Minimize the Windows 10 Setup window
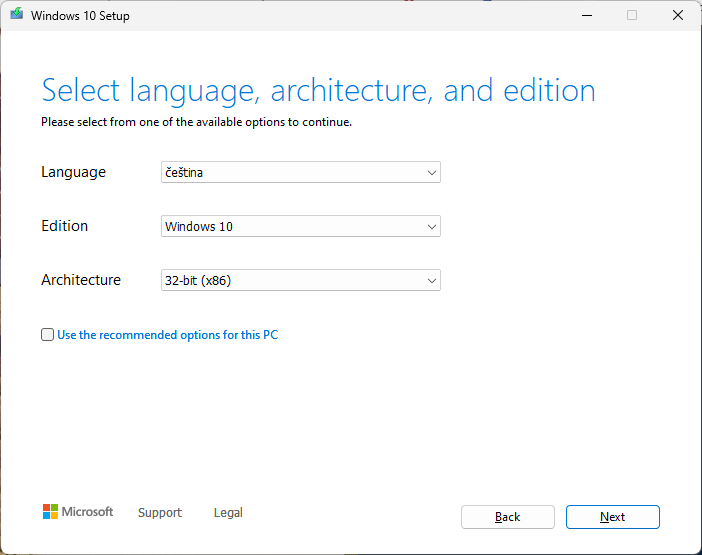The image size is (702, 555). [x=585, y=15]
